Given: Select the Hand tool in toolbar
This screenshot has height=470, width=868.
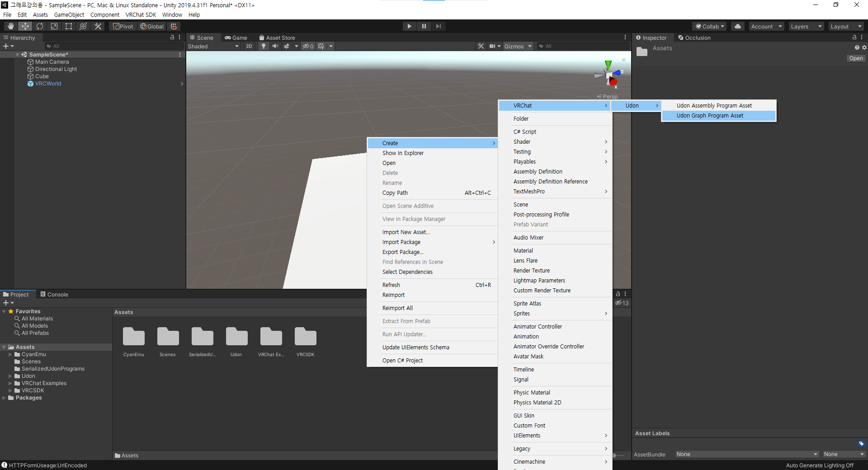Looking at the screenshot, I should 11,26.
